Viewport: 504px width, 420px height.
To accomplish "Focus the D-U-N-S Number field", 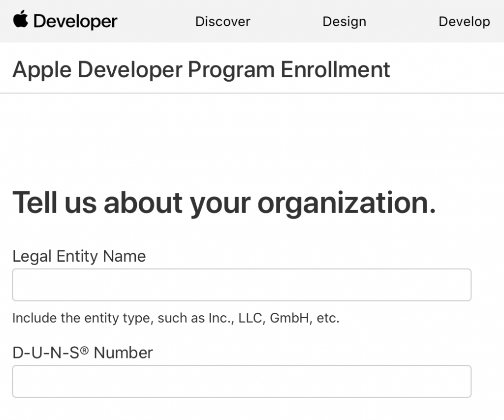I will [x=242, y=381].
